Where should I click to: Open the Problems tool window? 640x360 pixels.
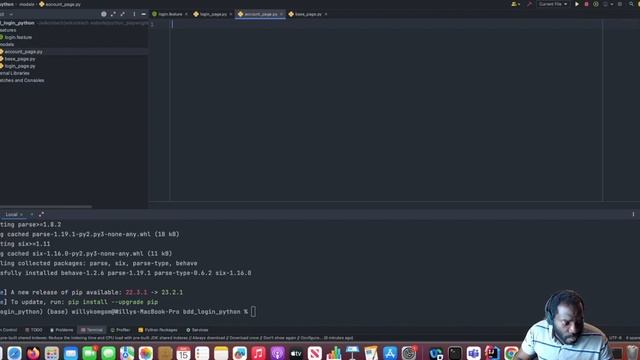[62, 330]
